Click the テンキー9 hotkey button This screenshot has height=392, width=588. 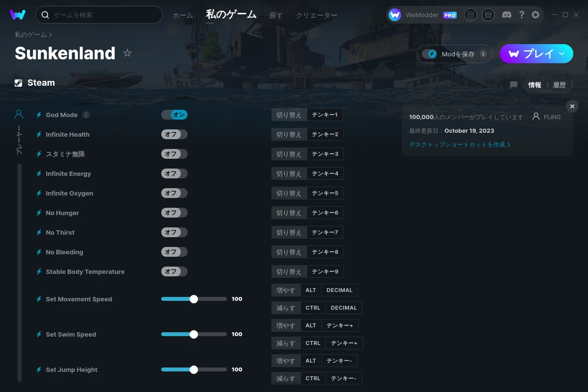tap(325, 271)
